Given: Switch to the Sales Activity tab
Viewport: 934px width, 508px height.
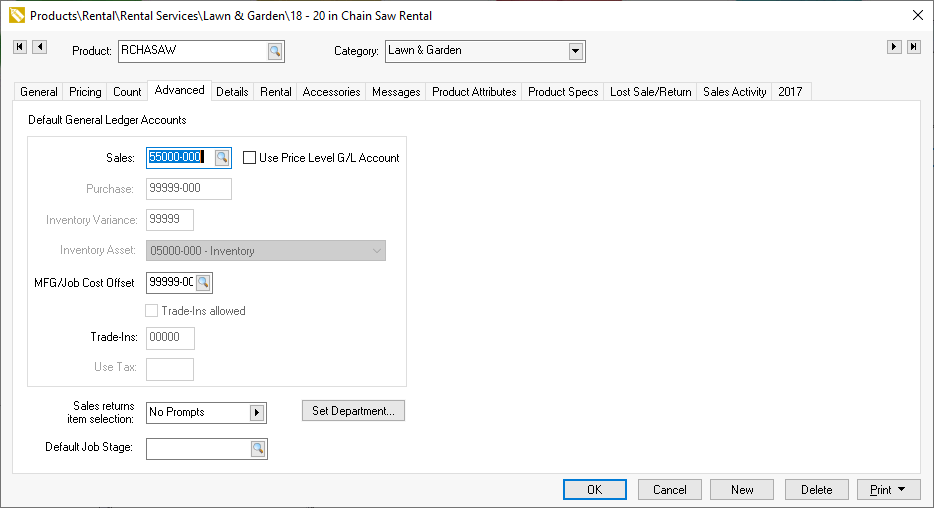Looking at the screenshot, I should pos(734,92).
